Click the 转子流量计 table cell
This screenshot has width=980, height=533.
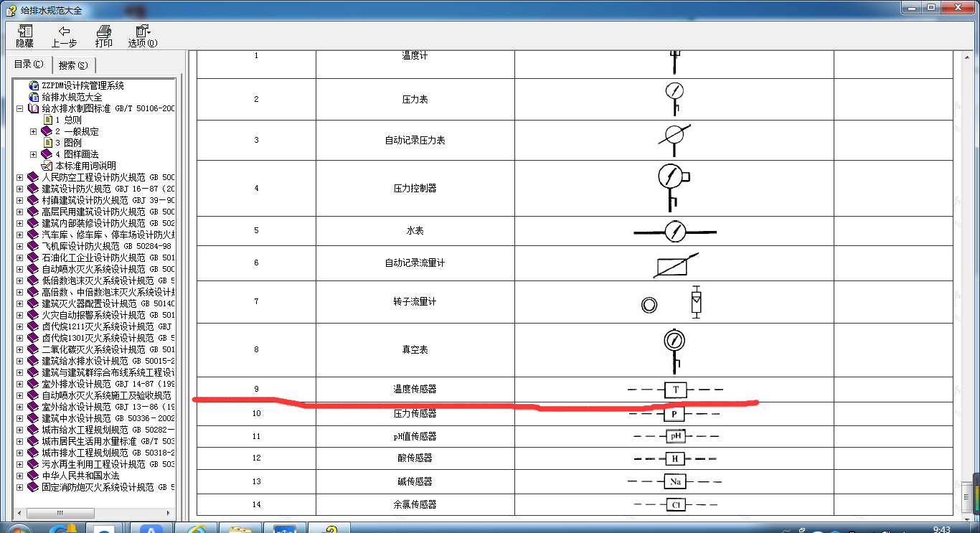pyautogui.click(x=415, y=301)
